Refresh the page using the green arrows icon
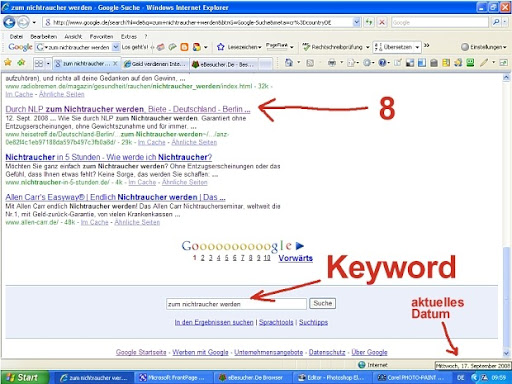The width and height of the screenshot is (512, 384). (x=369, y=22)
